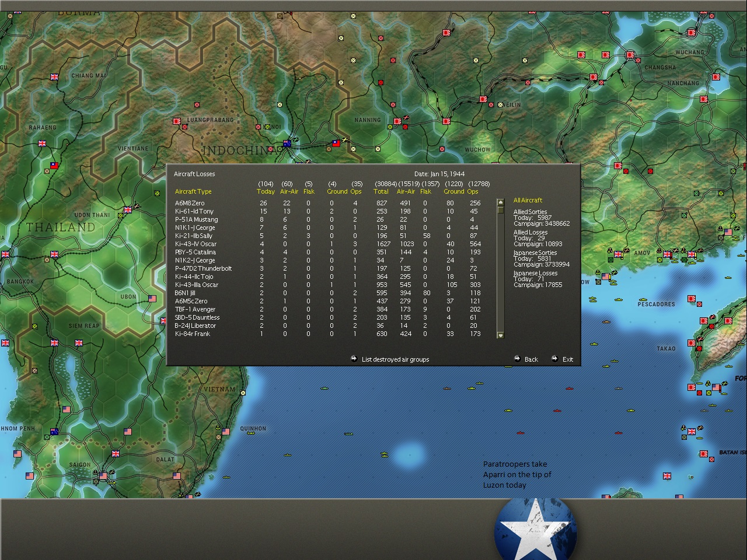The image size is (747, 560).
Task: Select the N1K1-J George row
Action: (327, 228)
